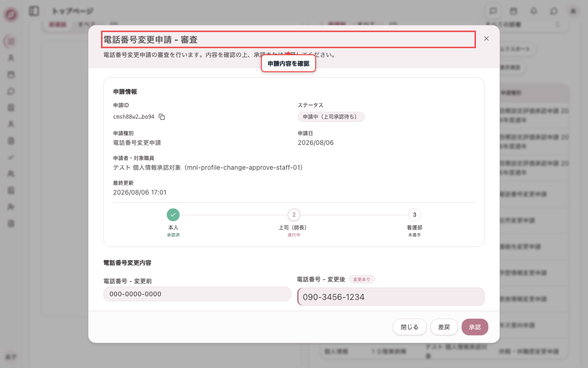Open the header calendar icon beside the bell
This screenshot has width=588, height=368.
514,11
